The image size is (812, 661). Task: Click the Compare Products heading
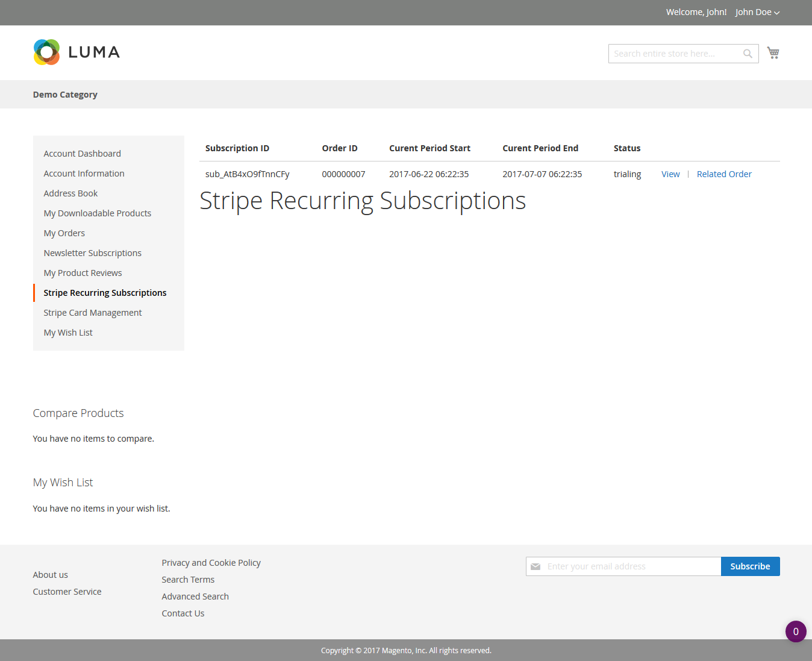coord(78,413)
